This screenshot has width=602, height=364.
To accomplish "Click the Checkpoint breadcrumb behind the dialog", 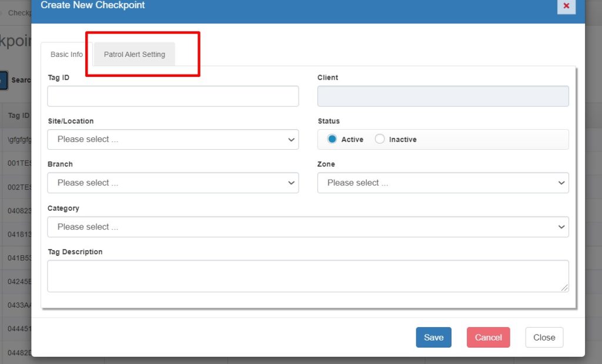I will [19, 12].
